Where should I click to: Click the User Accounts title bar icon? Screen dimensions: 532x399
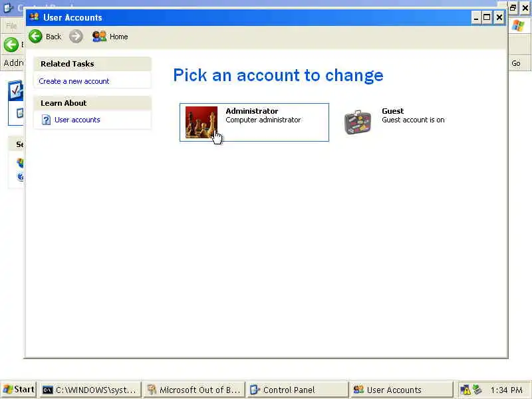tap(35, 17)
